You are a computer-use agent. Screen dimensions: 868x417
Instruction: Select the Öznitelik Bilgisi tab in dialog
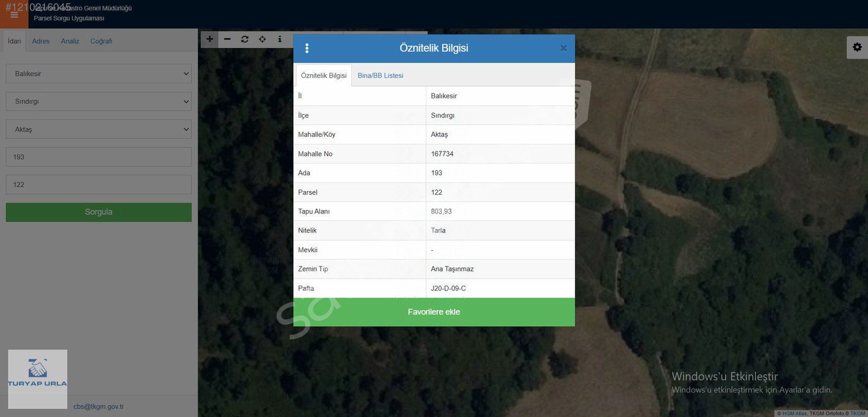pyautogui.click(x=324, y=75)
